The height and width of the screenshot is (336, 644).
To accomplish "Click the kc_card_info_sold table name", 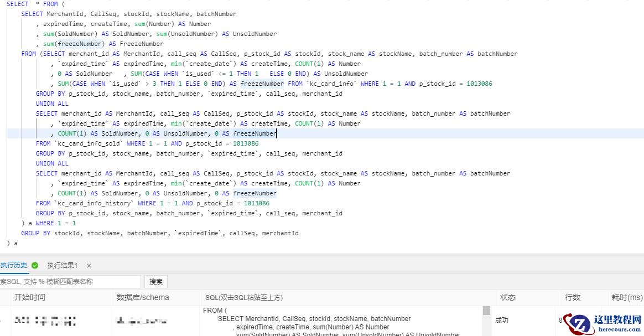I will pyautogui.click(x=89, y=143).
